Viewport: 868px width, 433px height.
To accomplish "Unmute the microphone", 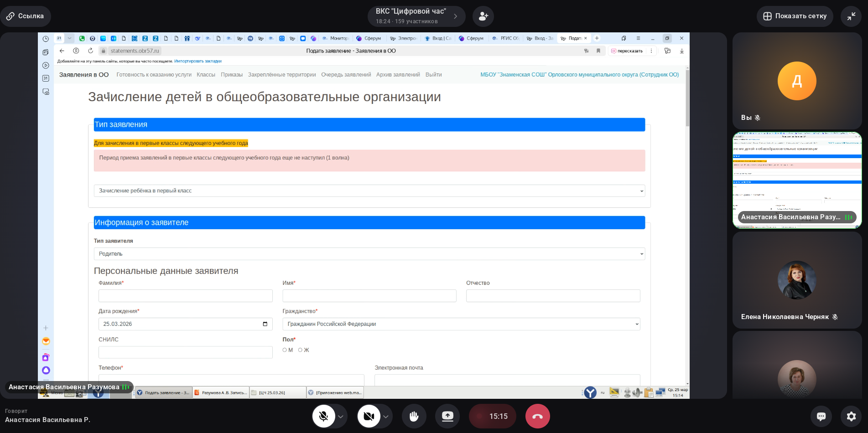I will [x=323, y=416].
